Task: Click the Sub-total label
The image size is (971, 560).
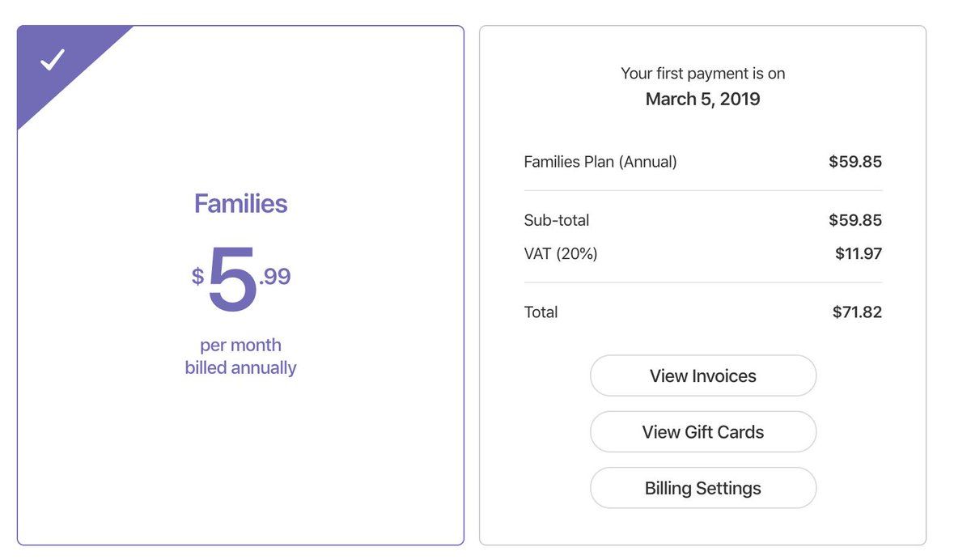Action: click(557, 220)
